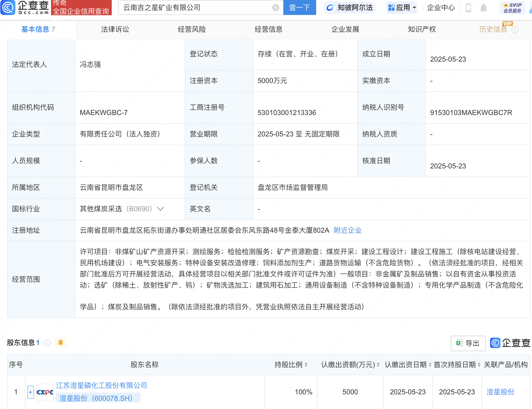Image resolution: width=532 pixels, height=409 pixels.
Task: Open SVIP member services badge
Action: coord(512,8)
